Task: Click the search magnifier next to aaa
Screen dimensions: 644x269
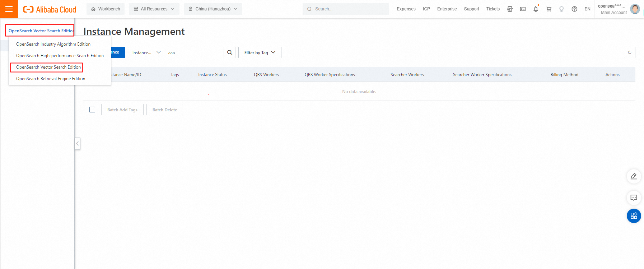Action: tap(230, 52)
